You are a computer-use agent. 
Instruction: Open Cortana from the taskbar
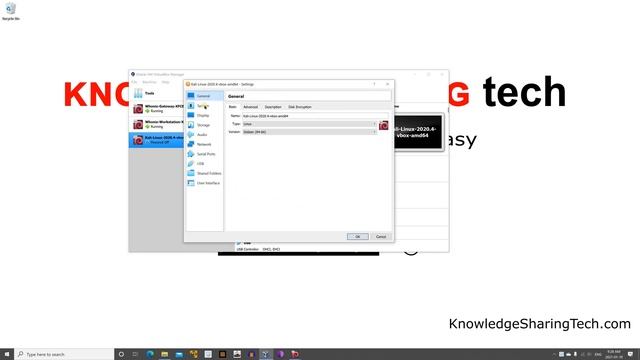[x=121, y=354]
